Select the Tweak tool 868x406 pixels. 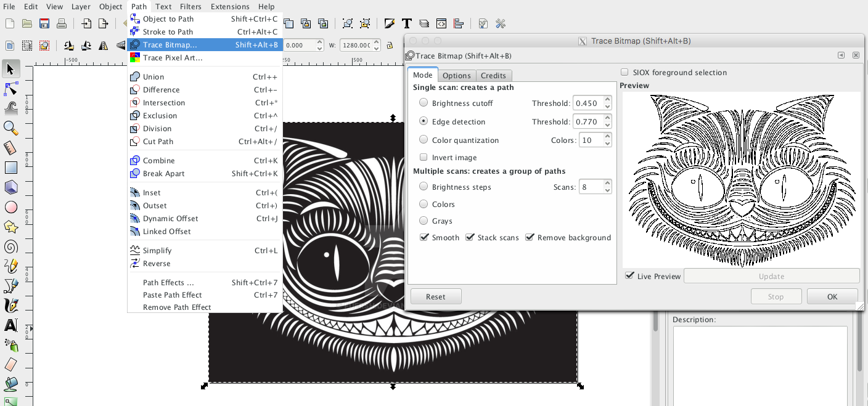(10, 108)
